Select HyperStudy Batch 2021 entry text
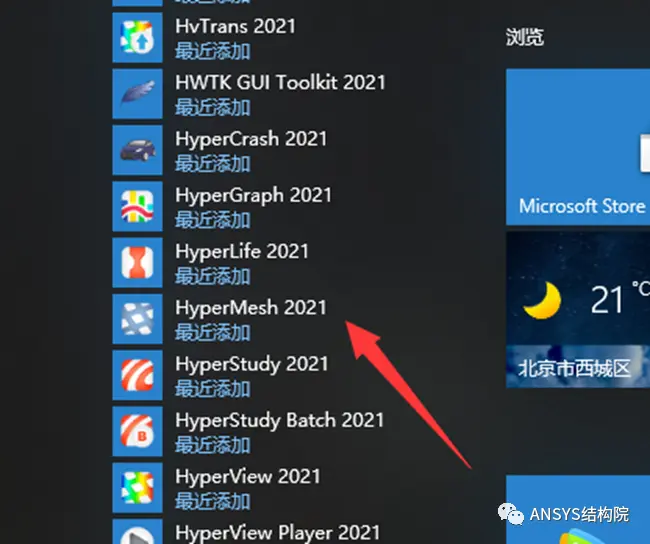Image resolution: width=650 pixels, height=544 pixels. click(280, 421)
